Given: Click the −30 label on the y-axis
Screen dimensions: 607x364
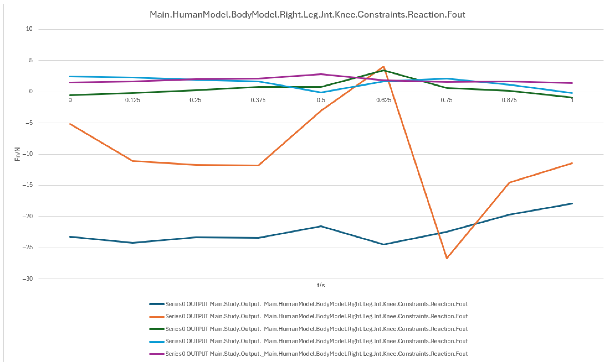Looking at the screenshot, I should 27,279.
